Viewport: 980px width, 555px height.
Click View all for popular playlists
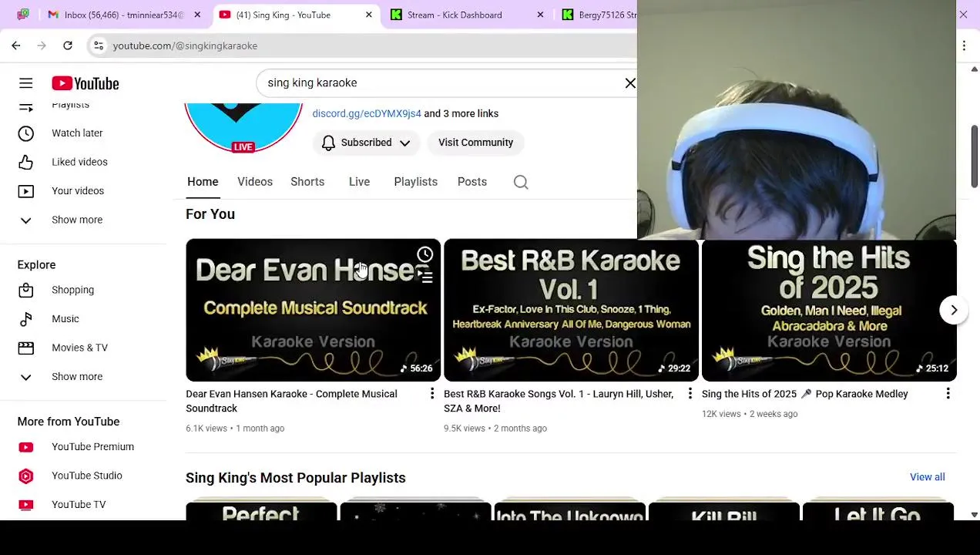point(927,477)
